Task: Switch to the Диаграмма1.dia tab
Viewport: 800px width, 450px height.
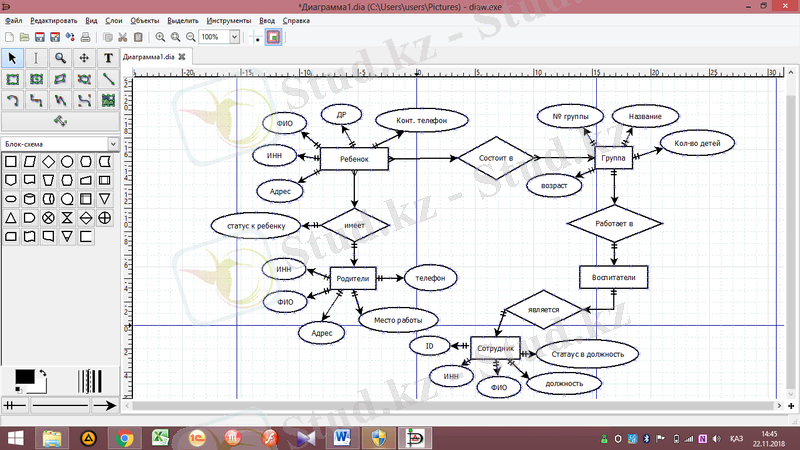Action: click(148, 57)
